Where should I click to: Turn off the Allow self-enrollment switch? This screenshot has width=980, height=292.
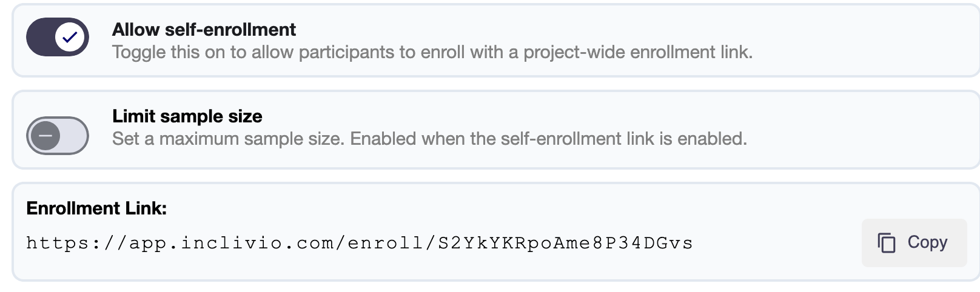pyautogui.click(x=57, y=37)
